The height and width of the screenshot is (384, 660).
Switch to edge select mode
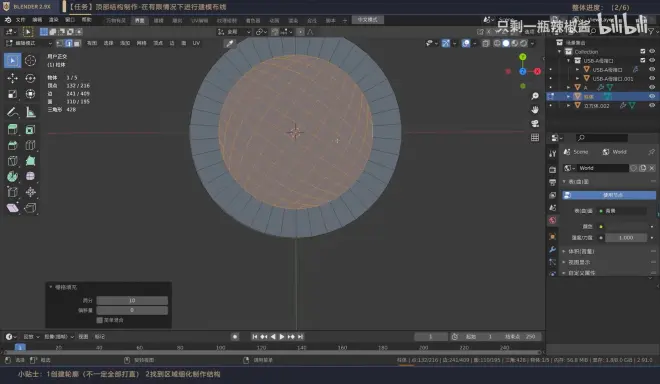tap(69, 43)
